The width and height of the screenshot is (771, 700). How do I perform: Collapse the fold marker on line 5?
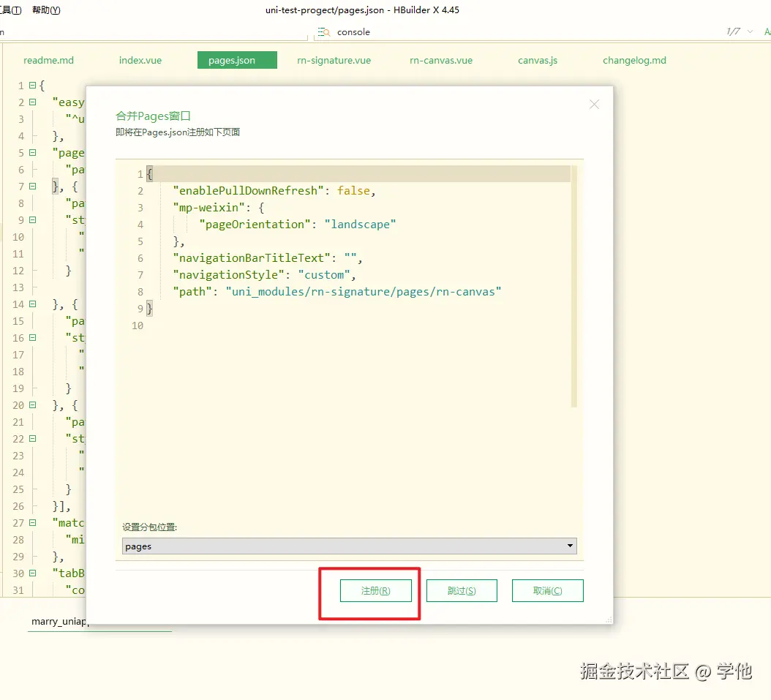click(32, 152)
